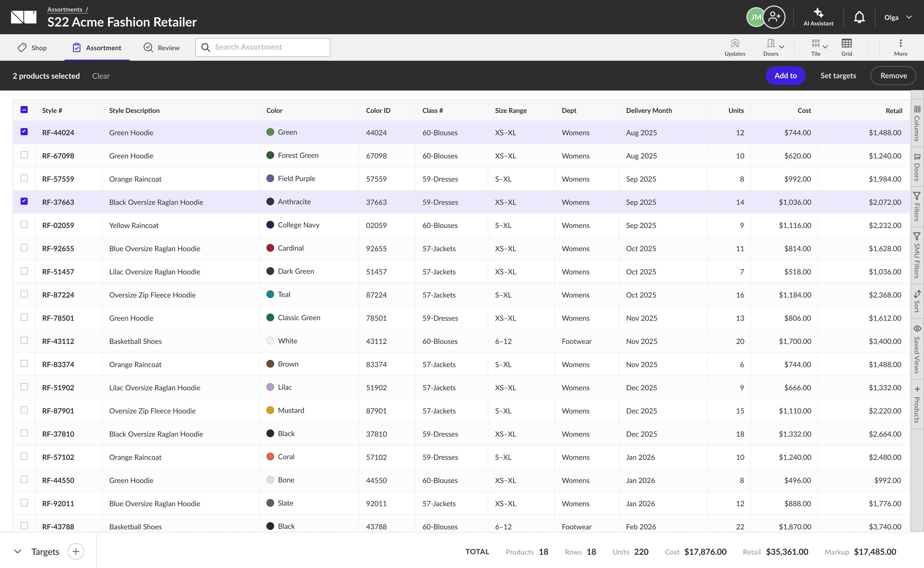The height and width of the screenshot is (568, 924).
Task: Click Teal color swatch in RF-87224 row
Action: tap(270, 294)
